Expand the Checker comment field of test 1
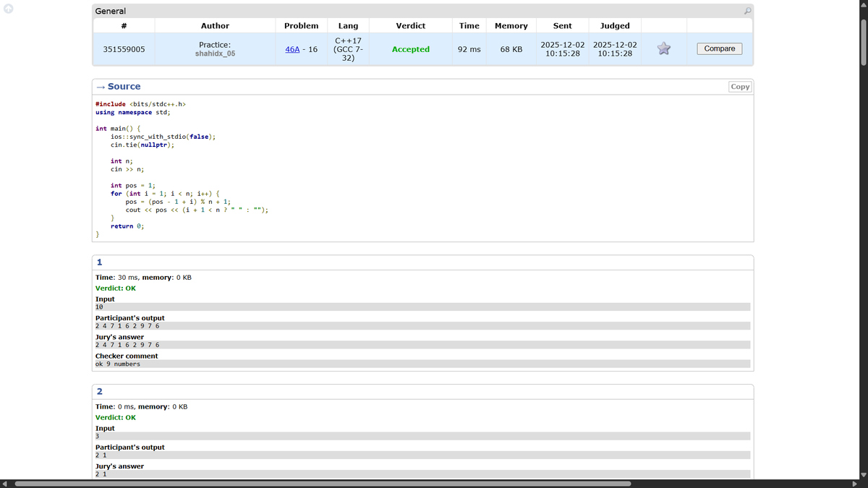868x488 pixels. 423,363
